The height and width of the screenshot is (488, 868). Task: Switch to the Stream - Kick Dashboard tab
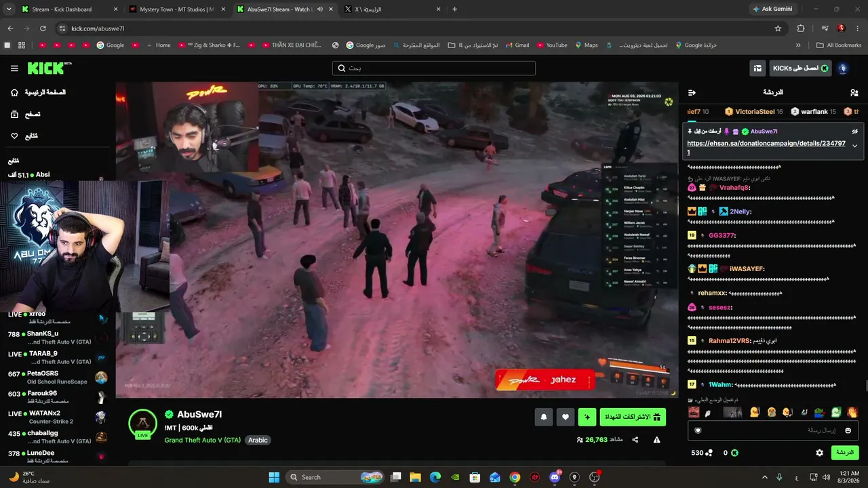[x=68, y=9]
